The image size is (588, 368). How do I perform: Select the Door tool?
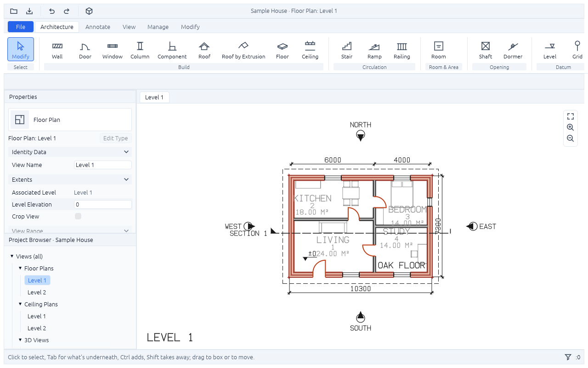pos(85,50)
